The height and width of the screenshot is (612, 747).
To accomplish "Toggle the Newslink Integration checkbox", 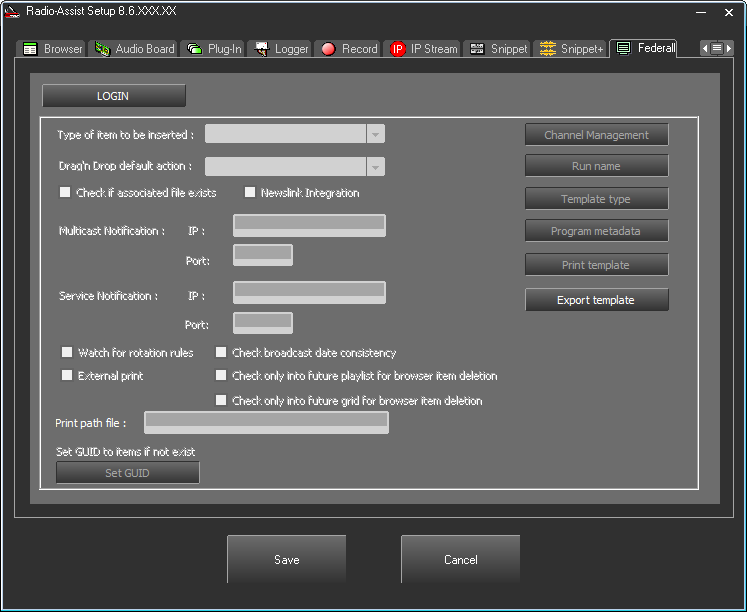I will [x=251, y=193].
